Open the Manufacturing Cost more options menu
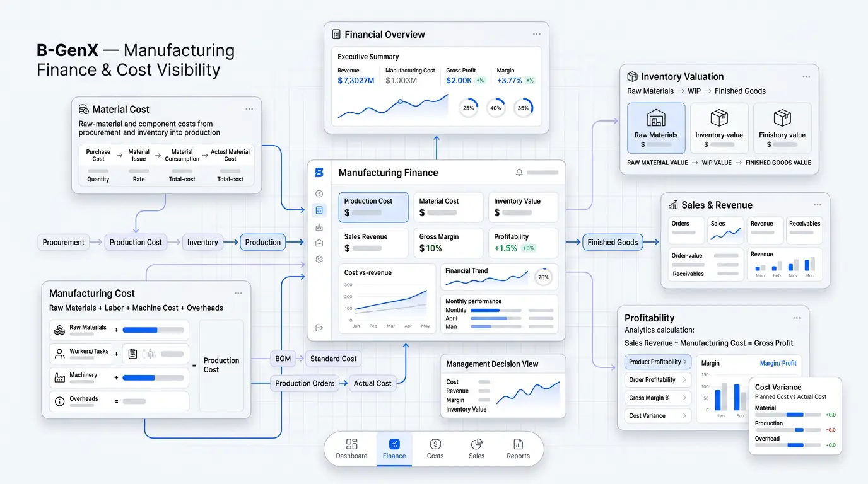Screen dimensions: 868x484 [x=238, y=293]
